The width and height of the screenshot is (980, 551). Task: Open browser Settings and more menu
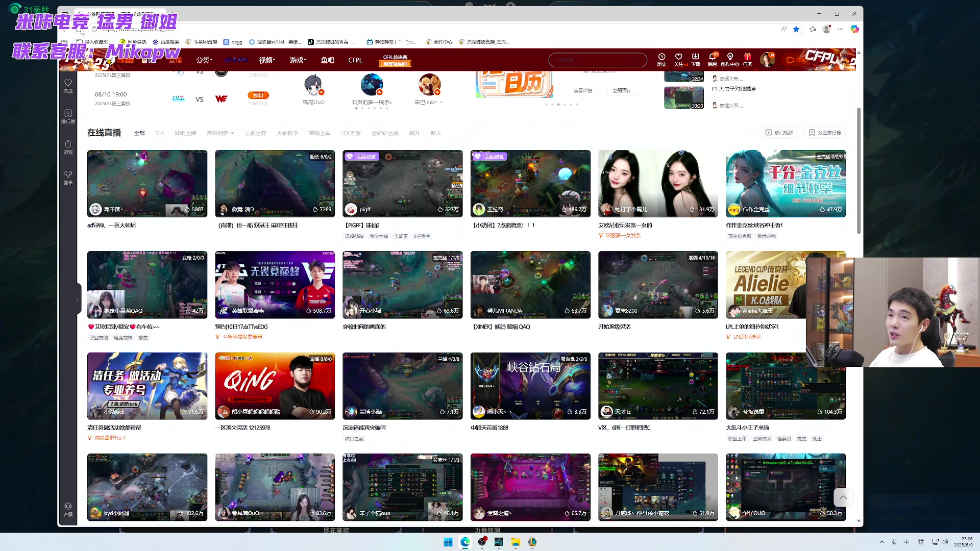pyautogui.click(x=840, y=29)
